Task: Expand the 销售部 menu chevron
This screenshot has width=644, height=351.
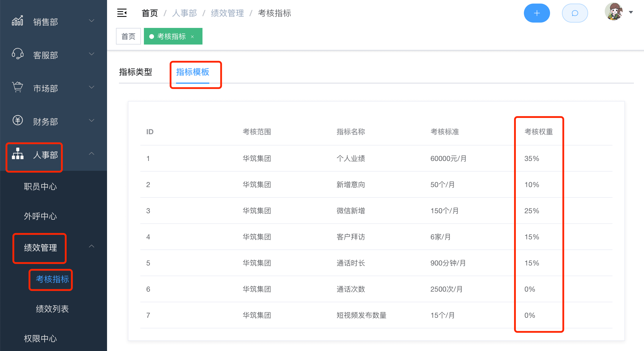Action: pyautogui.click(x=92, y=21)
